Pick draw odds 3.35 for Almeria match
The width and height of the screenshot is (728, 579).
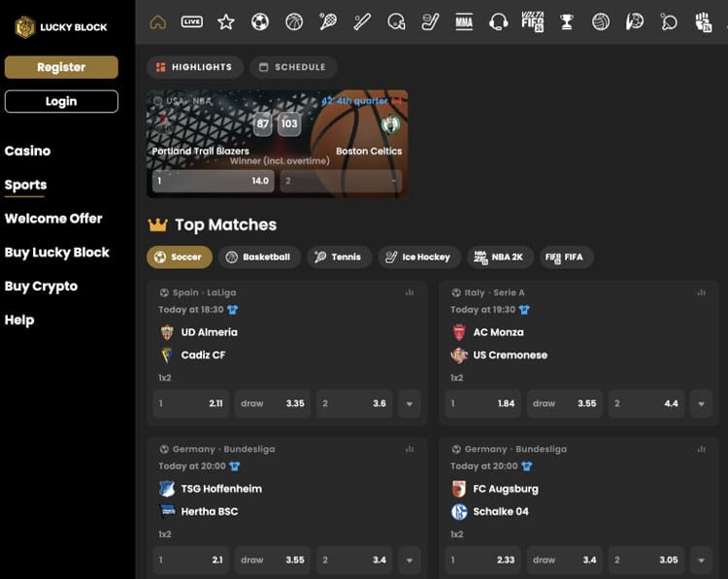(273, 403)
